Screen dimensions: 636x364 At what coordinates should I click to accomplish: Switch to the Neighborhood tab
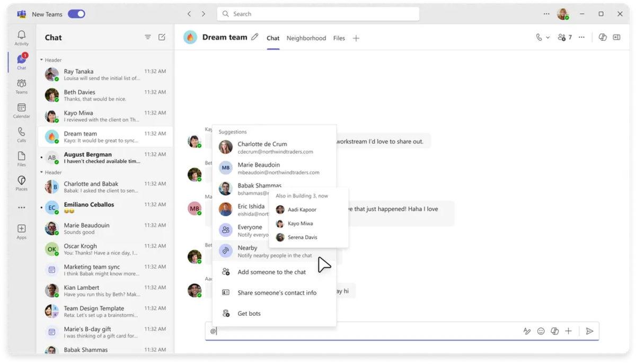(x=306, y=38)
